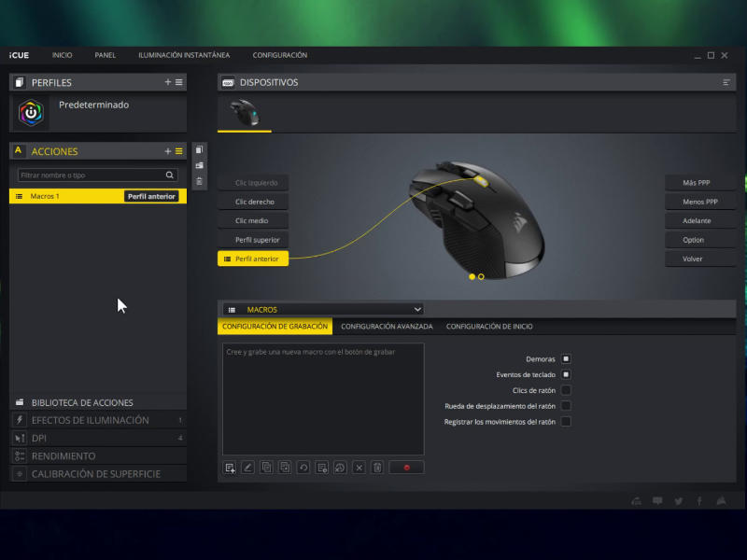Click the copy icon in actions side strip

click(200, 149)
